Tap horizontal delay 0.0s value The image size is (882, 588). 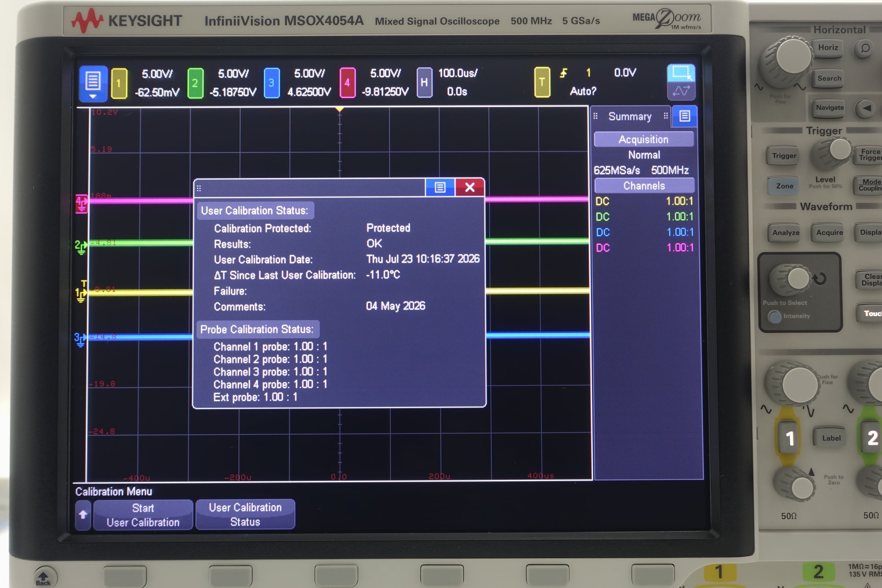tap(457, 91)
